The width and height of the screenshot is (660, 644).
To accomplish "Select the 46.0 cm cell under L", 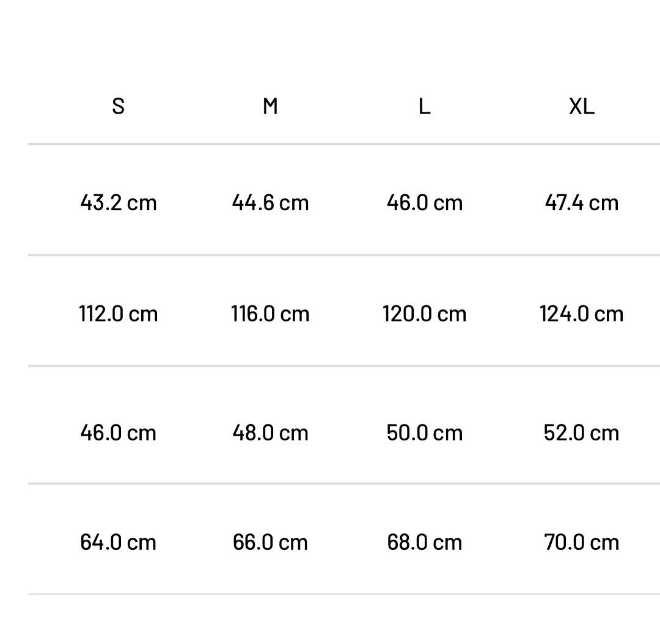I will pos(424,202).
